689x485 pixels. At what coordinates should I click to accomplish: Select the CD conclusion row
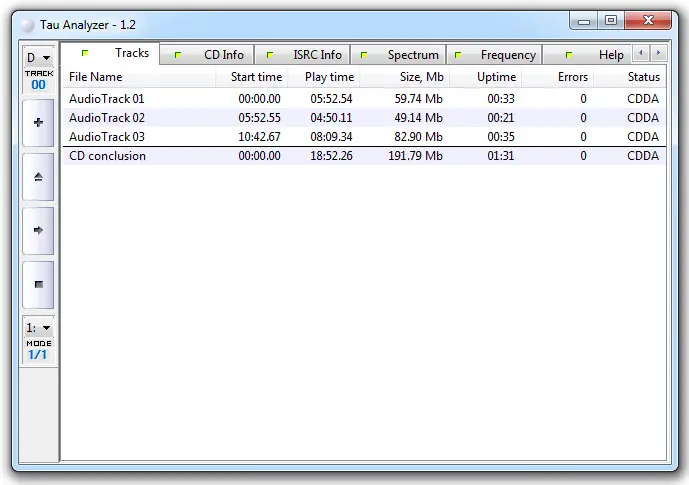tap(364, 156)
